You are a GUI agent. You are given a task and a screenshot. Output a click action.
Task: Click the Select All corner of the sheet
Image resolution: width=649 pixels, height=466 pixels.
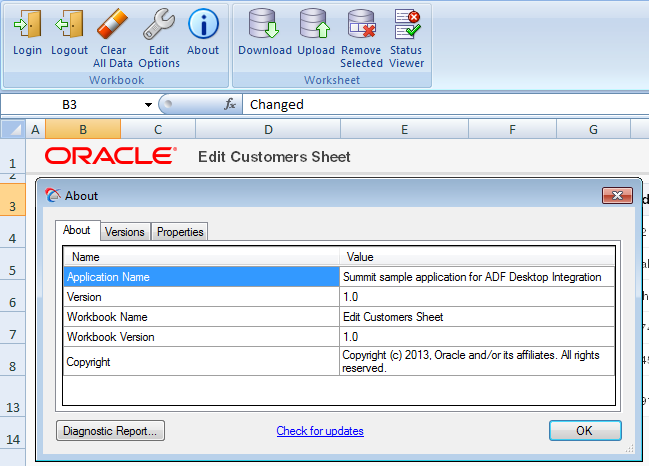(x=13, y=130)
